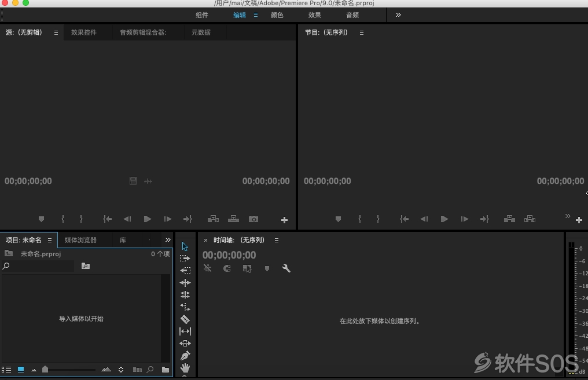Select the Hand tool
This screenshot has width=588, height=380.
(185, 368)
